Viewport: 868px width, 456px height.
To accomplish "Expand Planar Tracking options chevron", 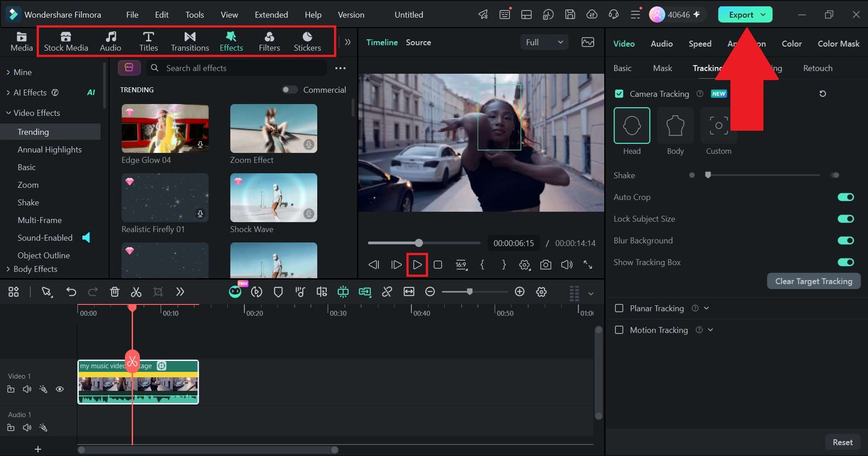I will 706,308.
